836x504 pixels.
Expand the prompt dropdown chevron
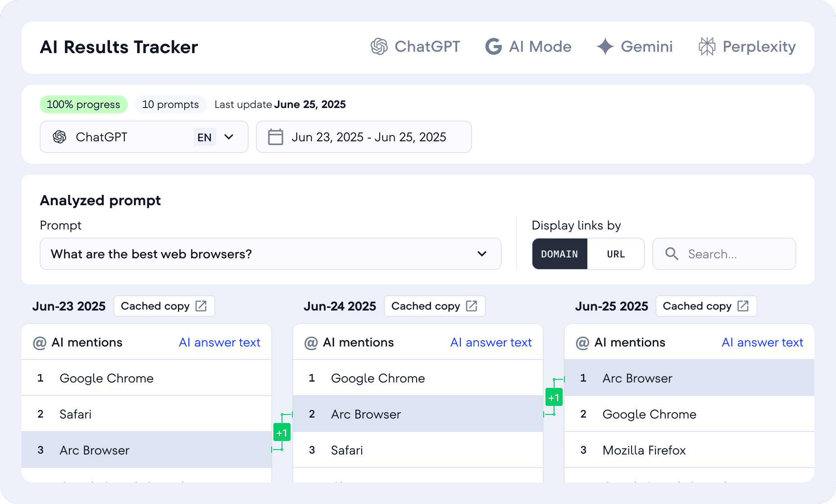(x=482, y=254)
